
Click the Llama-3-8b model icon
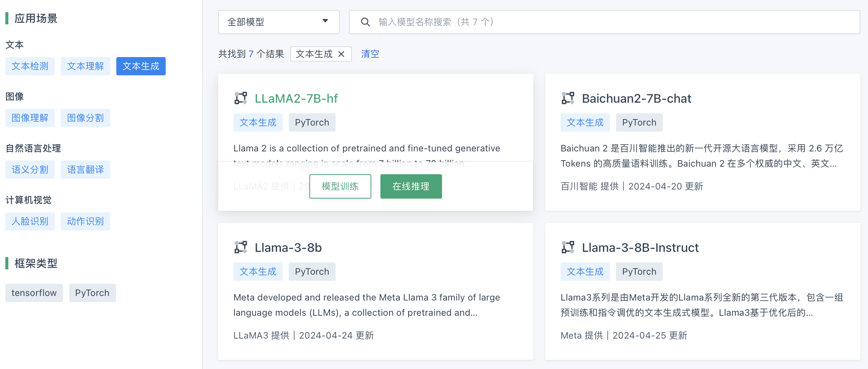coord(241,247)
